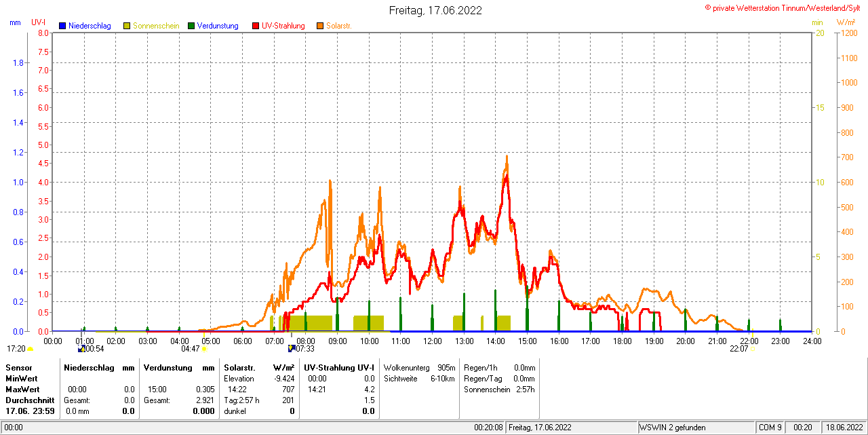Click the UV max value 4.2
The height and width of the screenshot is (435, 868).
click(x=369, y=389)
